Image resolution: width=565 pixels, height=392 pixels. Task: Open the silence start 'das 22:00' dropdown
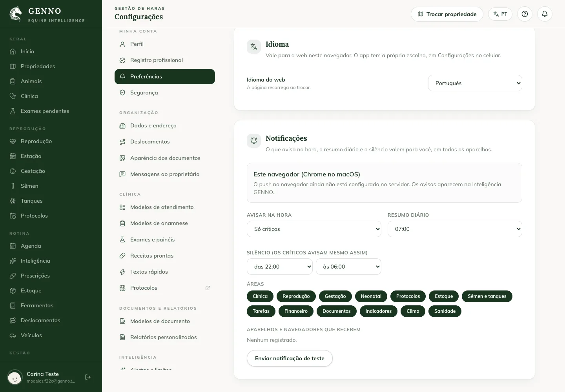[x=280, y=267]
